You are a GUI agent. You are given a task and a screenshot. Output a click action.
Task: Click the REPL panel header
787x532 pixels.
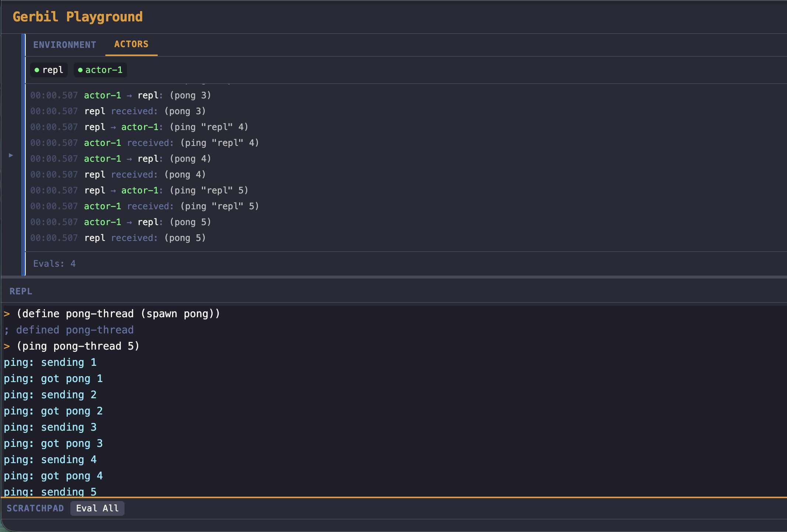click(21, 291)
